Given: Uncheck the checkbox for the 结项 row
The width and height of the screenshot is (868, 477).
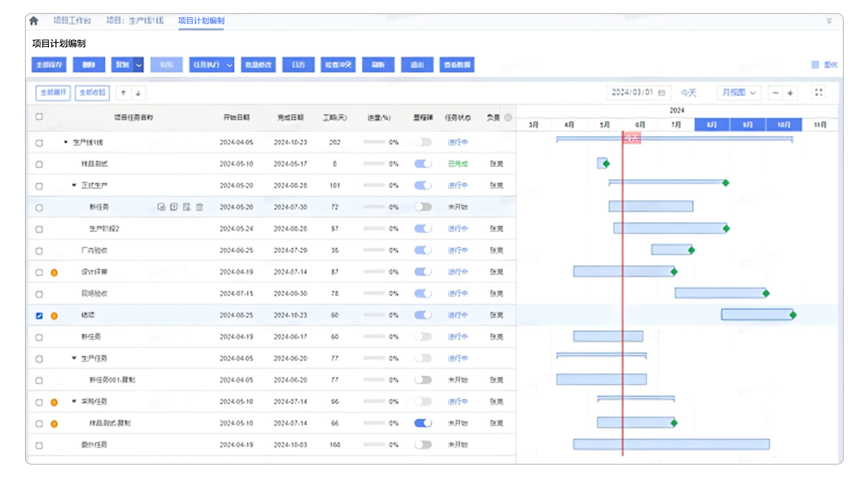Looking at the screenshot, I should 39,316.
